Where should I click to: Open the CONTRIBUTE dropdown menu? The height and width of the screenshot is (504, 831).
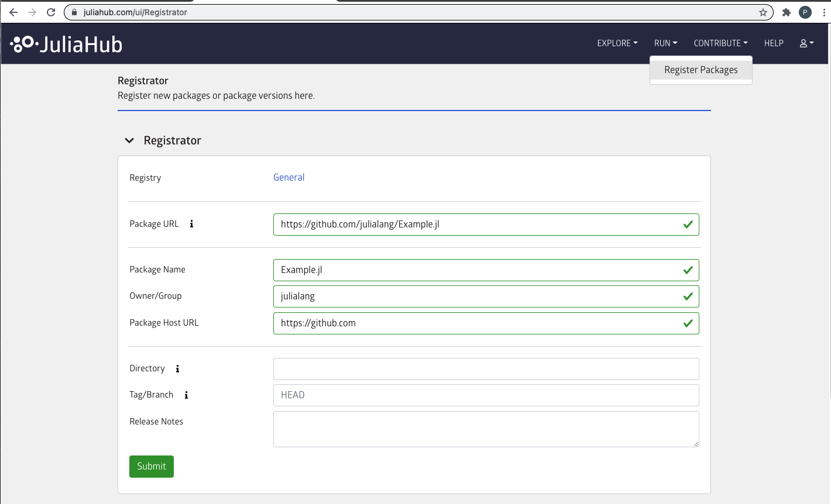[721, 43]
